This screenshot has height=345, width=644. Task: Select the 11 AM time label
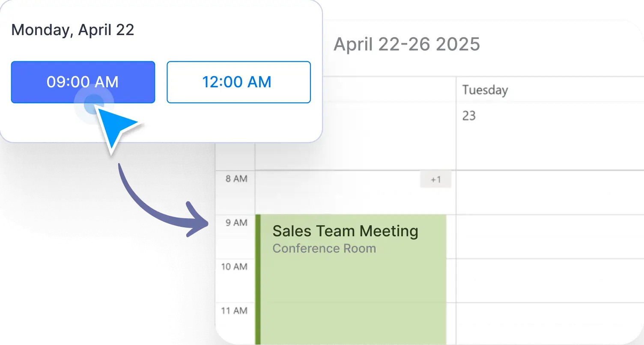coord(234,311)
